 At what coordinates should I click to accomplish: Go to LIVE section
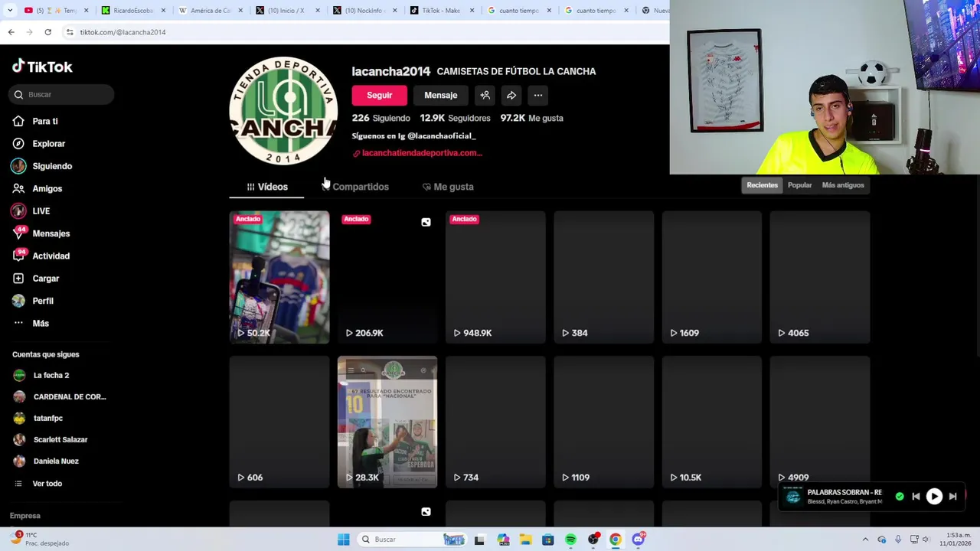coord(41,211)
